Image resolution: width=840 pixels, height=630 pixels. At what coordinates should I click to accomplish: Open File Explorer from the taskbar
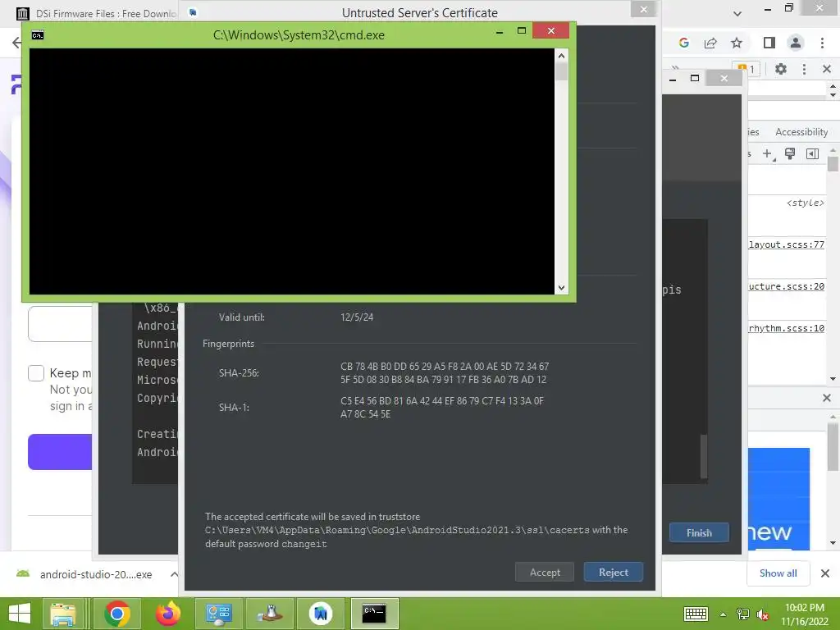63,614
